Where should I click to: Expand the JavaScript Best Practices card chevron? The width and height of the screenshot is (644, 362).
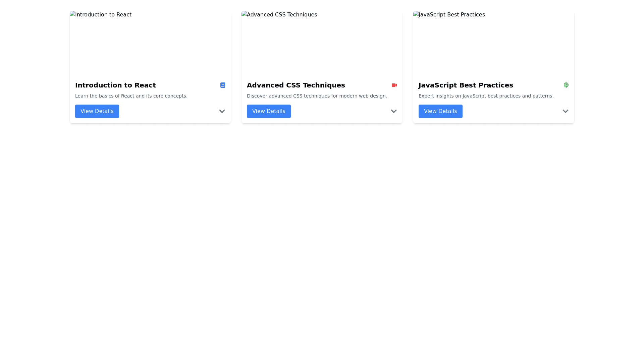click(565, 111)
